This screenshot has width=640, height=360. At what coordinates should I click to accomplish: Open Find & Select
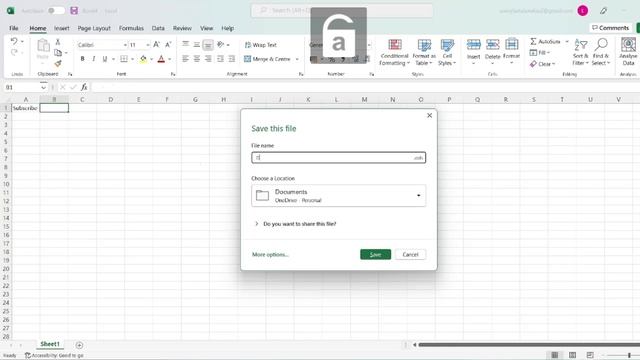pos(601,52)
